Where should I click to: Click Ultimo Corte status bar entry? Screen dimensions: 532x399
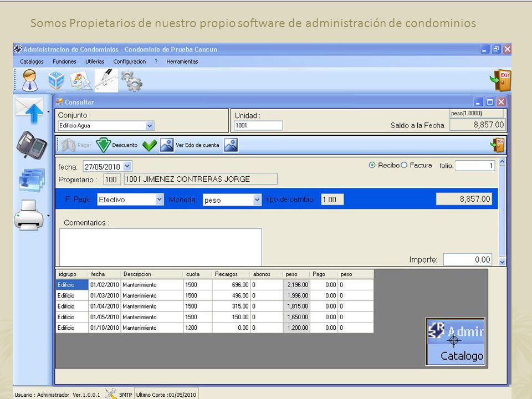(166, 395)
